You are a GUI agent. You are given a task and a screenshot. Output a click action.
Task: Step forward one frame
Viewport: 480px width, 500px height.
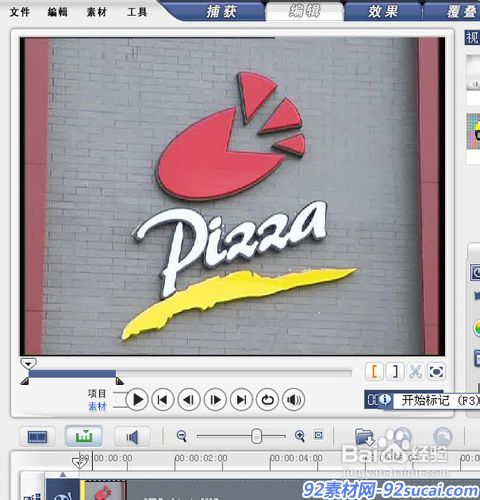215,399
